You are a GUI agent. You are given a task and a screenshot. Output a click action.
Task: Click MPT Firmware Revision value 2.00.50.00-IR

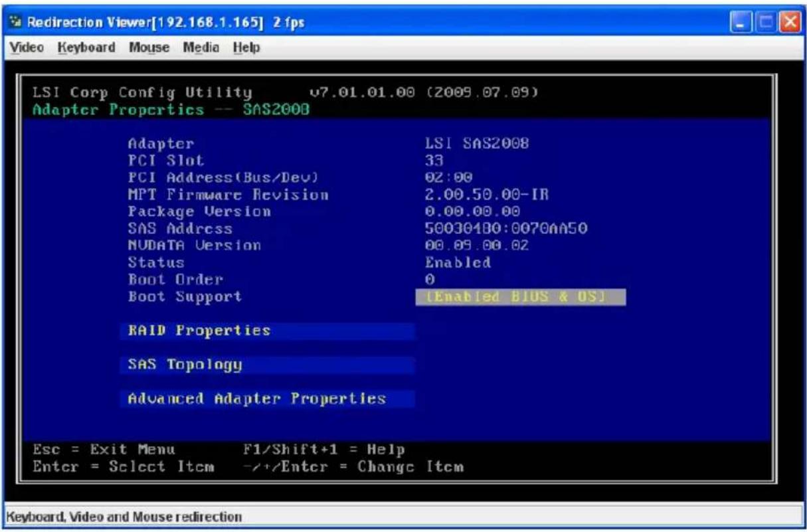487,195
